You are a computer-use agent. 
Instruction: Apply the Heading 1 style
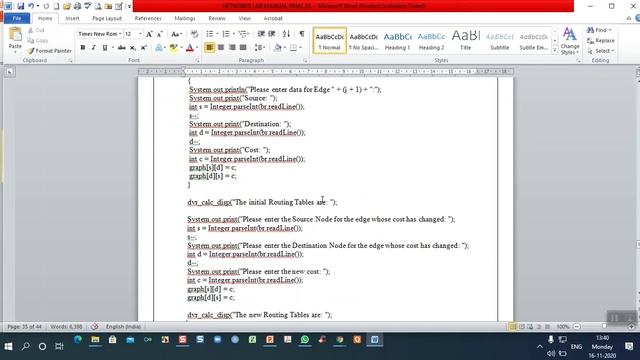click(398, 40)
